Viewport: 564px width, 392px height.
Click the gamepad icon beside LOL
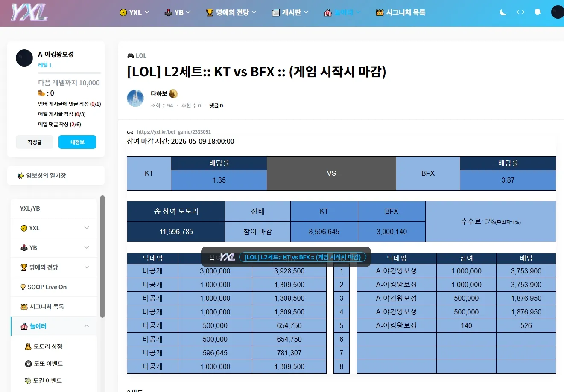click(131, 55)
